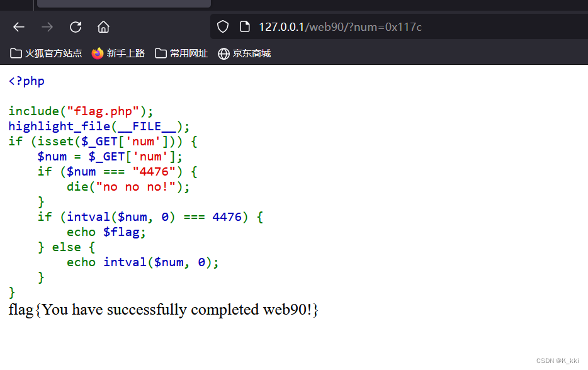Click the die("no no no!"); line
Screen dimensions: 588x370
click(128, 187)
